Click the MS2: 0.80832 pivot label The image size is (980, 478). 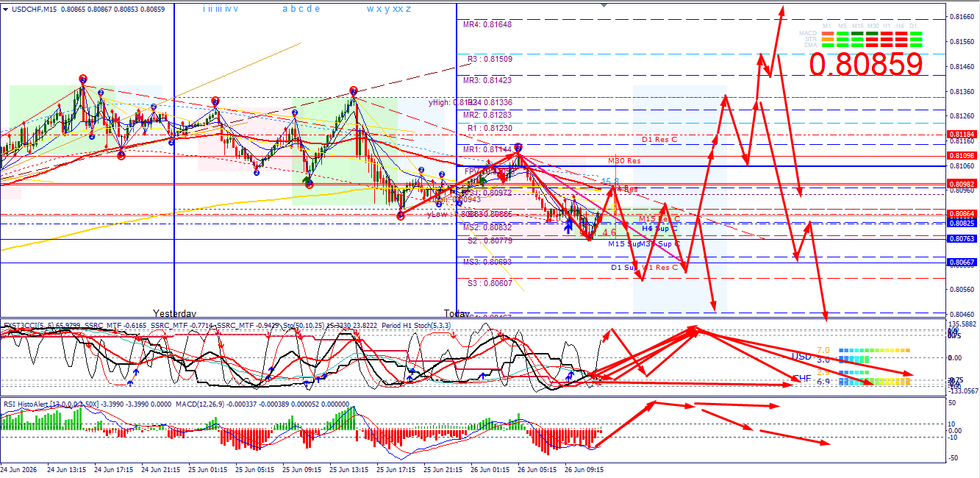(x=487, y=227)
